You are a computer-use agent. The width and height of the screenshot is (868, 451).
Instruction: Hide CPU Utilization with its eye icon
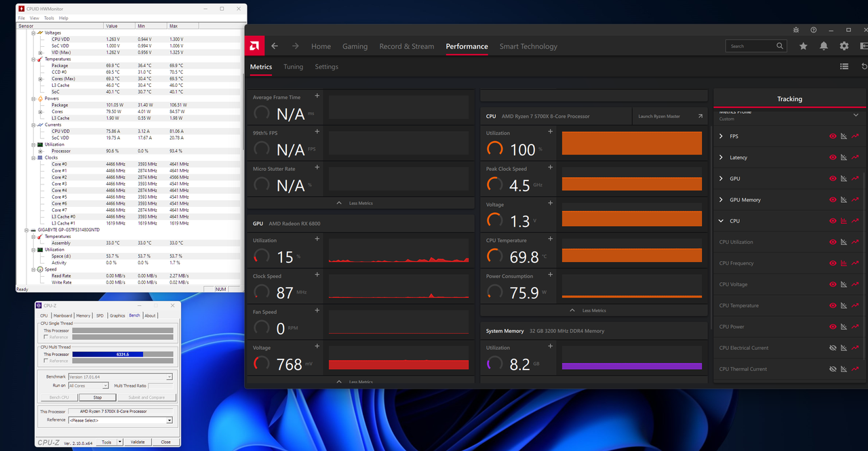(833, 242)
